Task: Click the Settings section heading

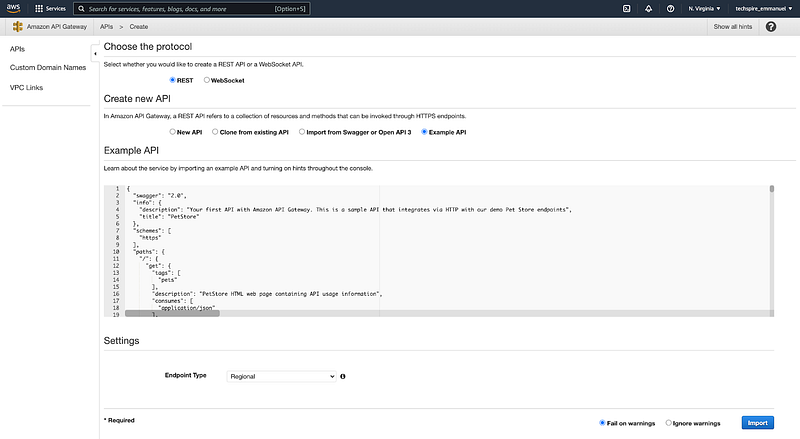Action: point(121,341)
